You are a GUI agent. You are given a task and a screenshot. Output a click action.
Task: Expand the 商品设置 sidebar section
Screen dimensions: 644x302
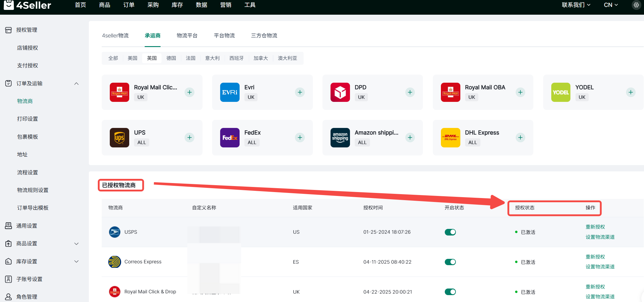76,244
